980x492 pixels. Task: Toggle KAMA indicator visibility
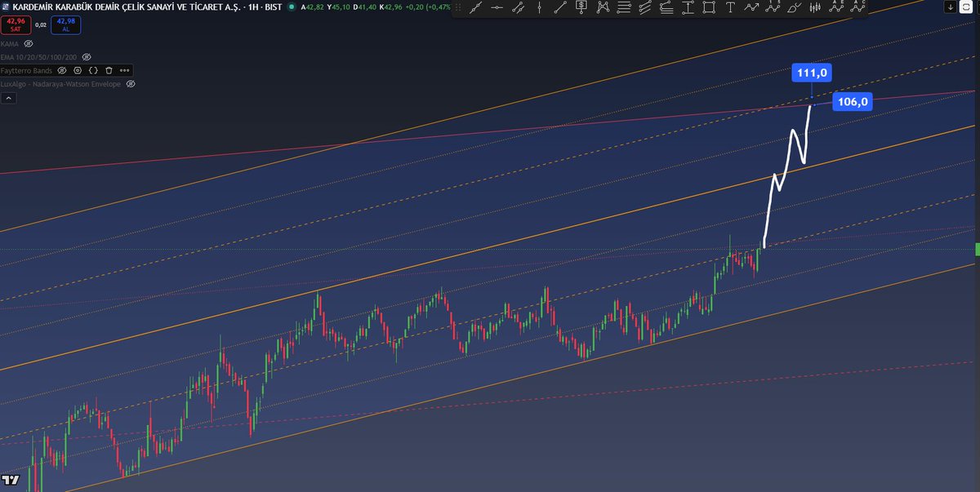pyautogui.click(x=29, y=43)
